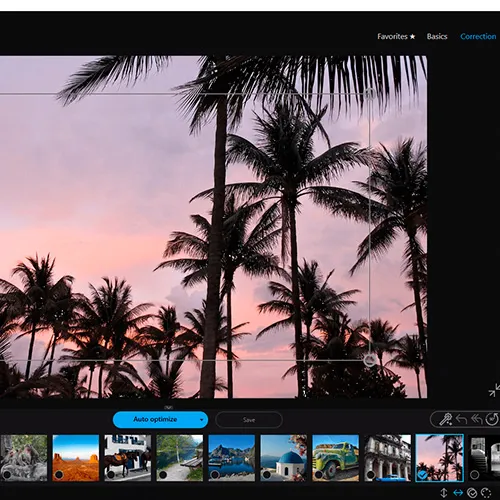
Task: Toggle selection circle on blue dome thumbnail
Action: 267,474
